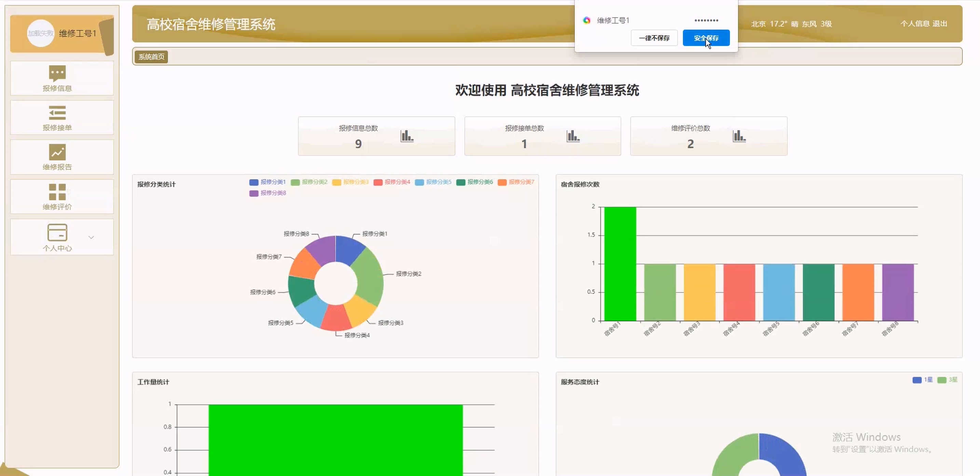
Task: Open 个人中心 card icon
Action: click(x=57, y=232)
